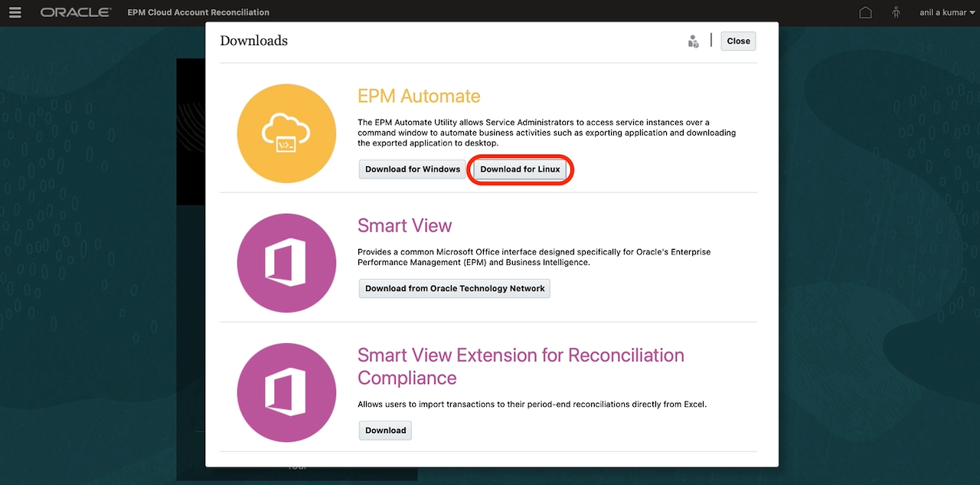Click Download for Linux
The width and height of the screenshot is (980, 485).
[x=520, y=169]
